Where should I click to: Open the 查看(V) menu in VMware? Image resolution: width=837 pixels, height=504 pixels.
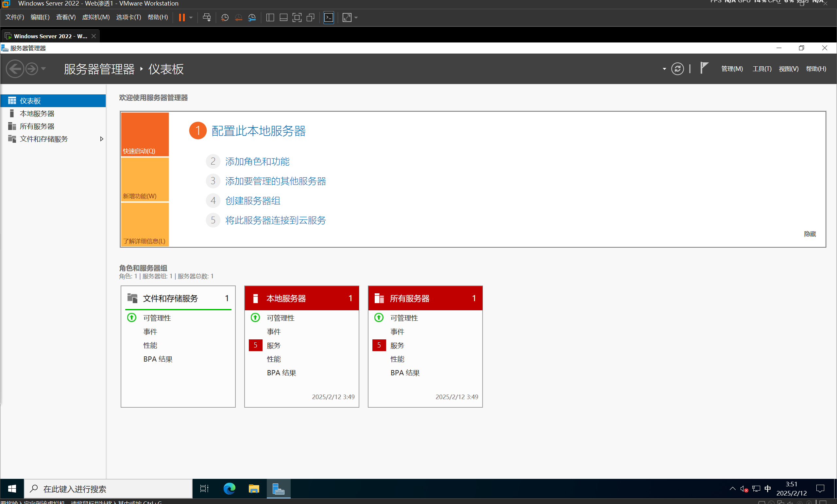[66, 17]
